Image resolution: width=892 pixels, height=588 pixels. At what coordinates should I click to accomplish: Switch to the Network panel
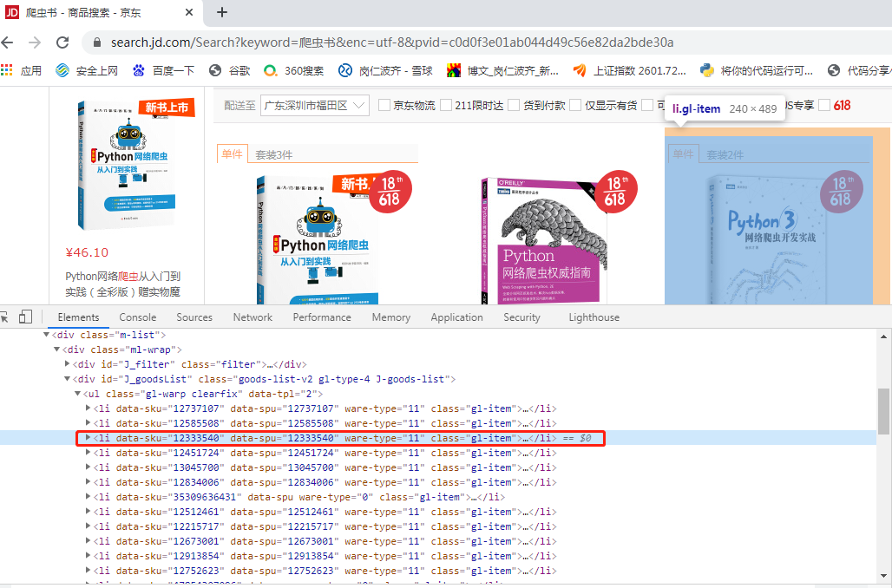coord(253,317)
